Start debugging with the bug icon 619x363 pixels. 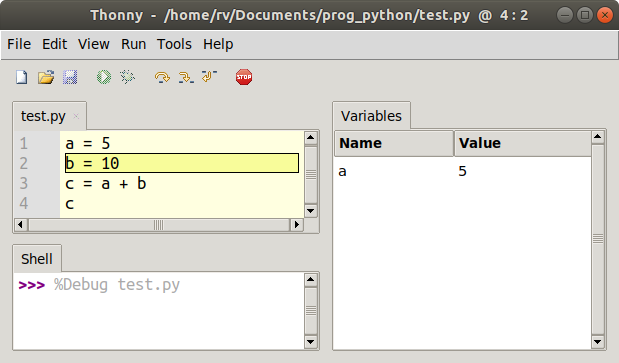[x=128, y=77]
